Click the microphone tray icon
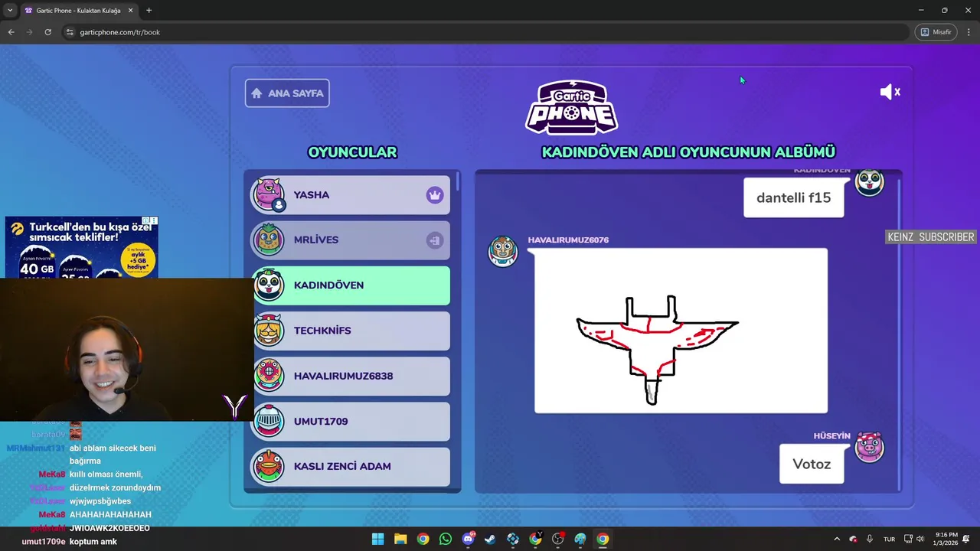 870,539
